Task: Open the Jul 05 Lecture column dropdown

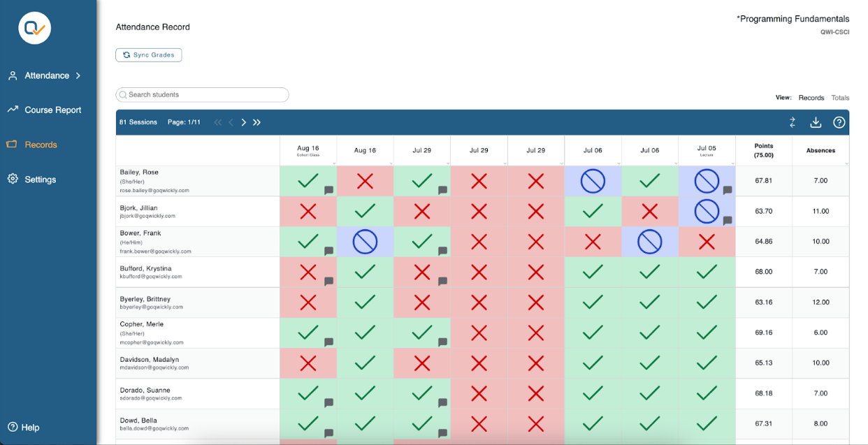Action: point(732,163)
